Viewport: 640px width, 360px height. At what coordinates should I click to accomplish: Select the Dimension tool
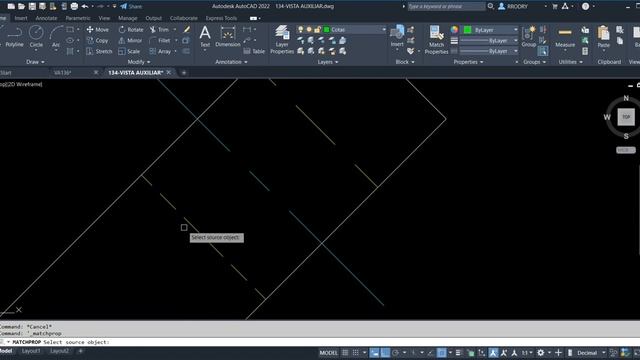(227, 36)
